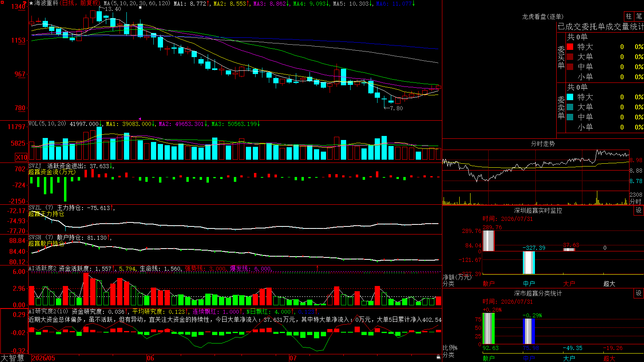Click the 笔 tick-mode button
The height and width of the screenshot is (362, 644).
click(x=639, y=16)
